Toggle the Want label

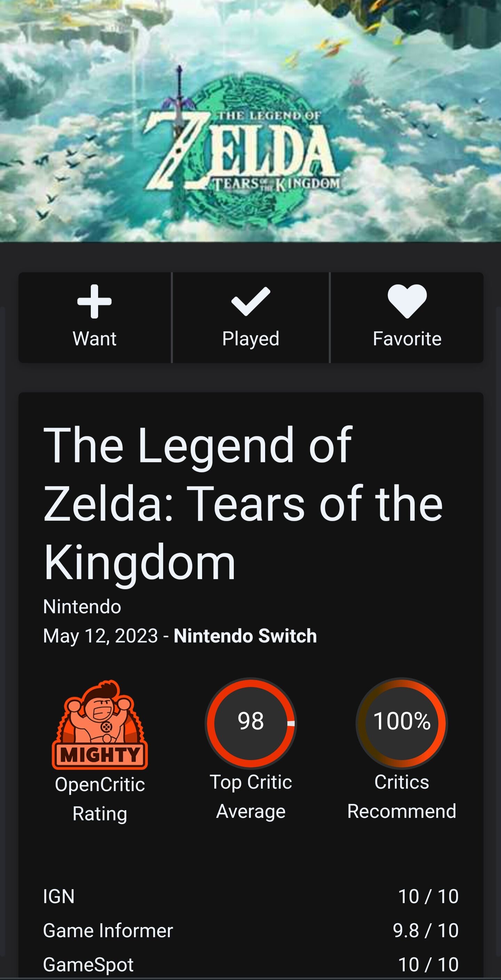pos(94,339)
